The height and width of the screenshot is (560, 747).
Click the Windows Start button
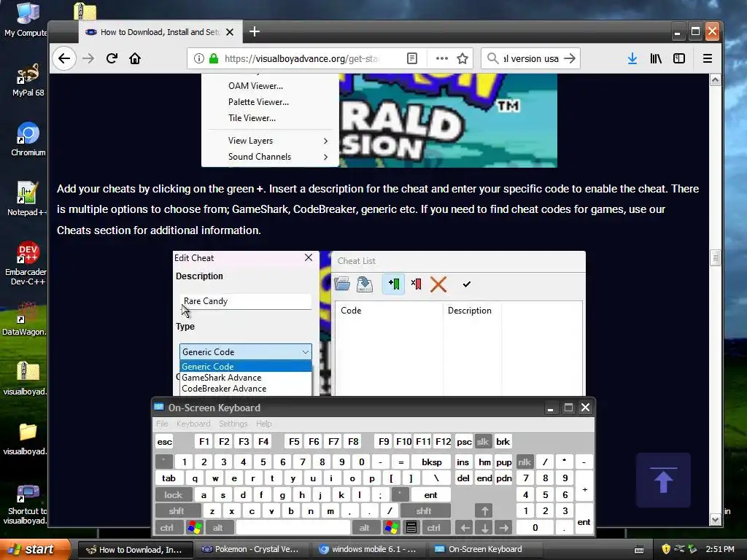click(34, 549)
